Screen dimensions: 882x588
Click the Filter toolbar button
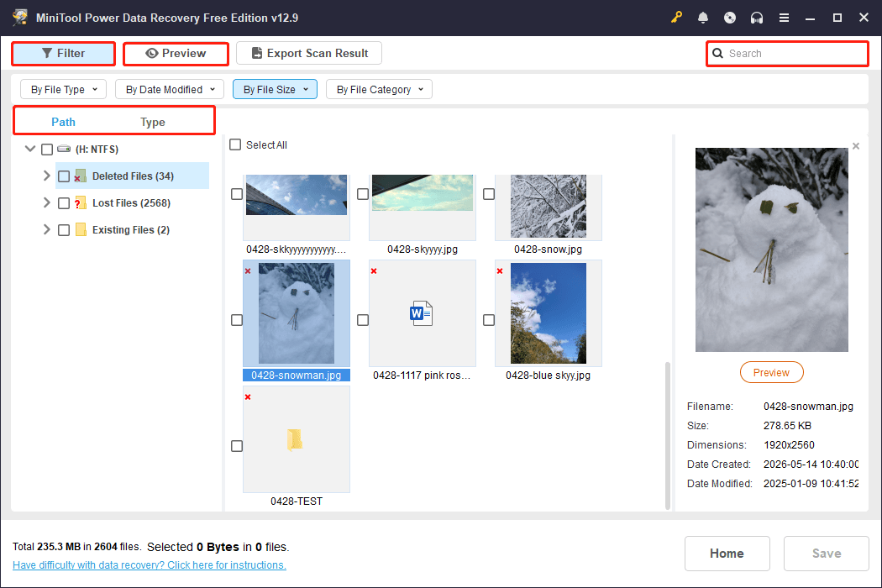click(64, 54)
